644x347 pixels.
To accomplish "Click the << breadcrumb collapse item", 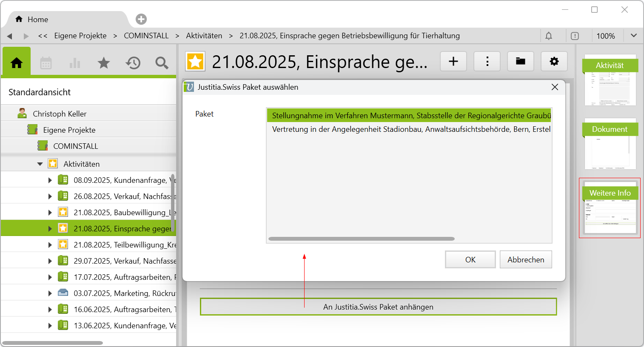I will pos(43,36).
